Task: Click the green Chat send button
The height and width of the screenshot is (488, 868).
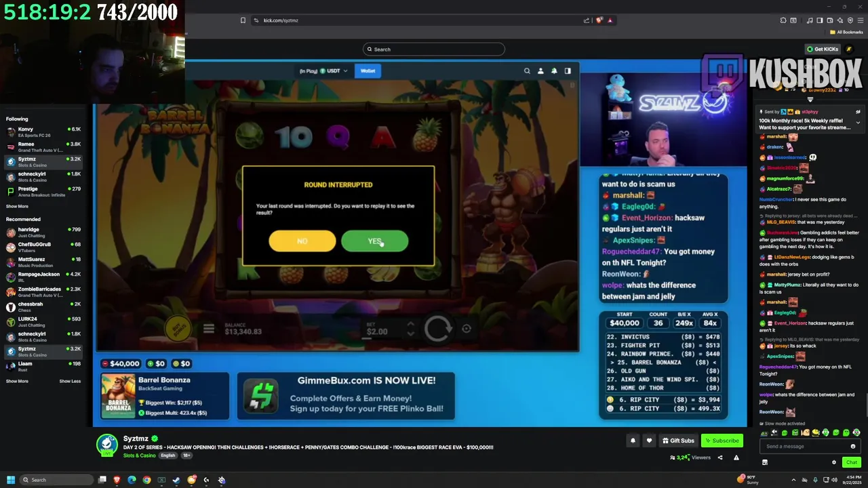Action: click(852, 462)
